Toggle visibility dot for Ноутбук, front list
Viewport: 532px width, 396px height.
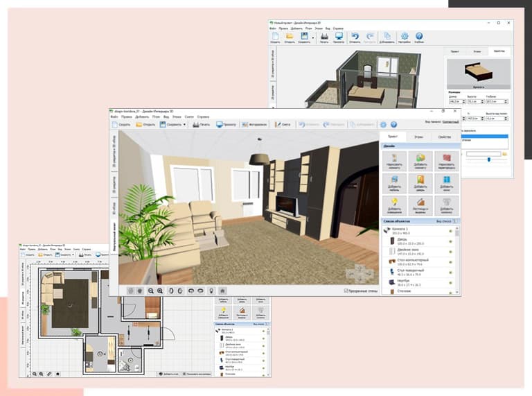coord(450,282)
